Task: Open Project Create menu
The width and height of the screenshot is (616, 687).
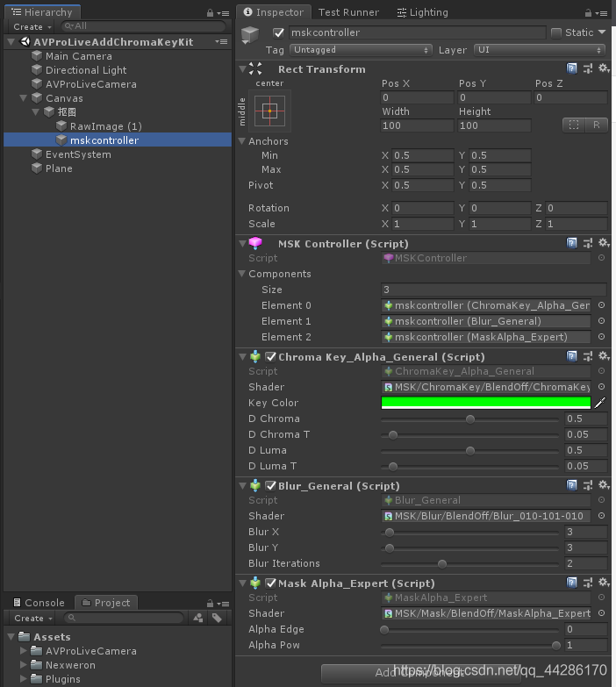Action: [32, 619]
